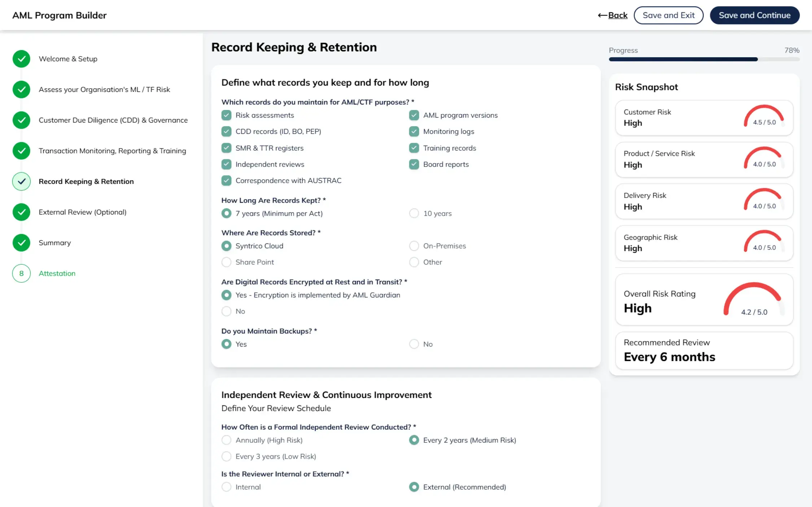Click Save and Exit button
This screenshot has width=812, height=507.
[668, 15]
